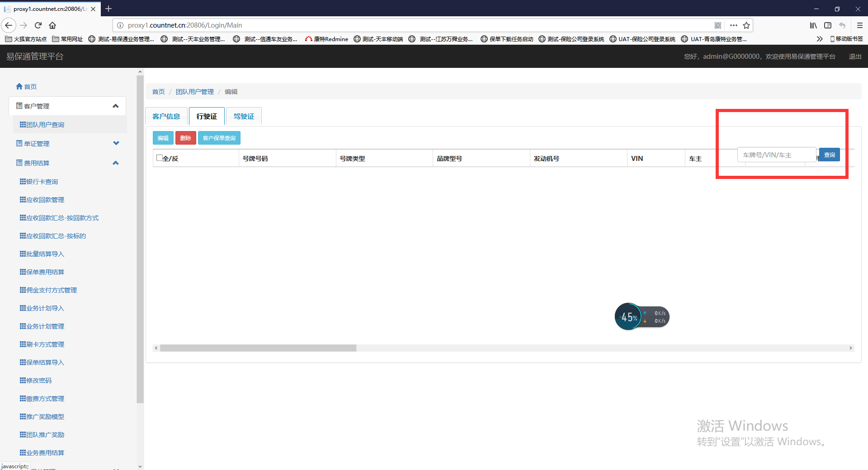This screenshot has height=470, width=868.
Task: Open 常用网址 bookmarks folder
Action: (x=67, y=39)
